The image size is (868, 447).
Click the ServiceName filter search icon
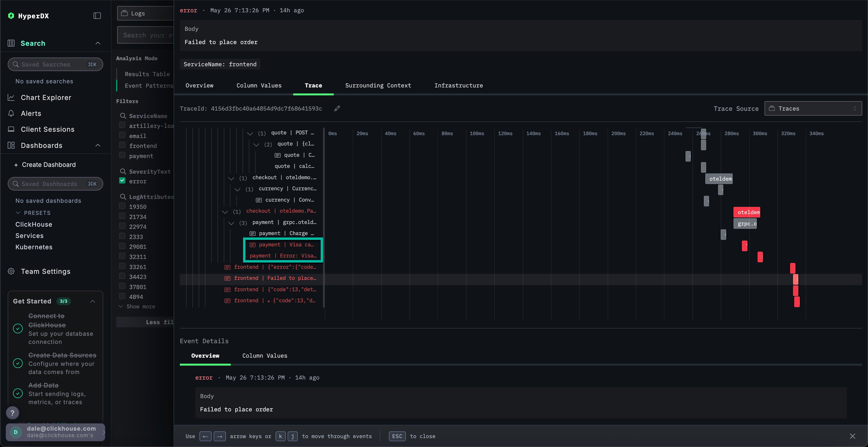(123, 116)
